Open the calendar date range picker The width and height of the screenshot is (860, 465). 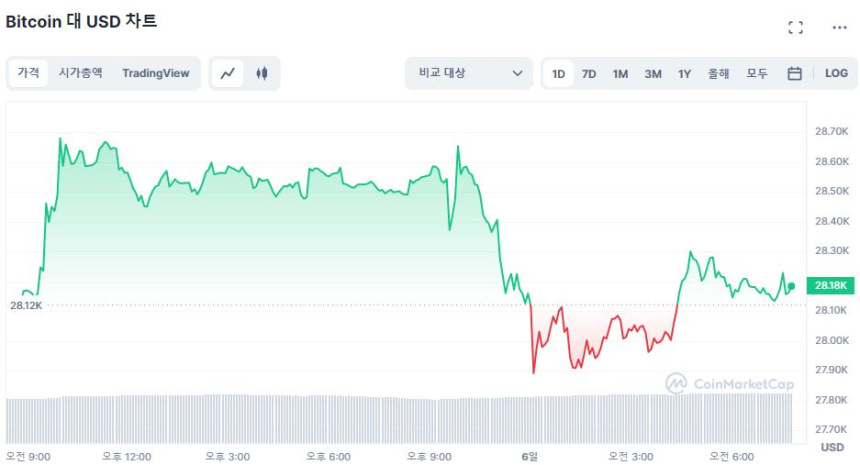point(795,73)
